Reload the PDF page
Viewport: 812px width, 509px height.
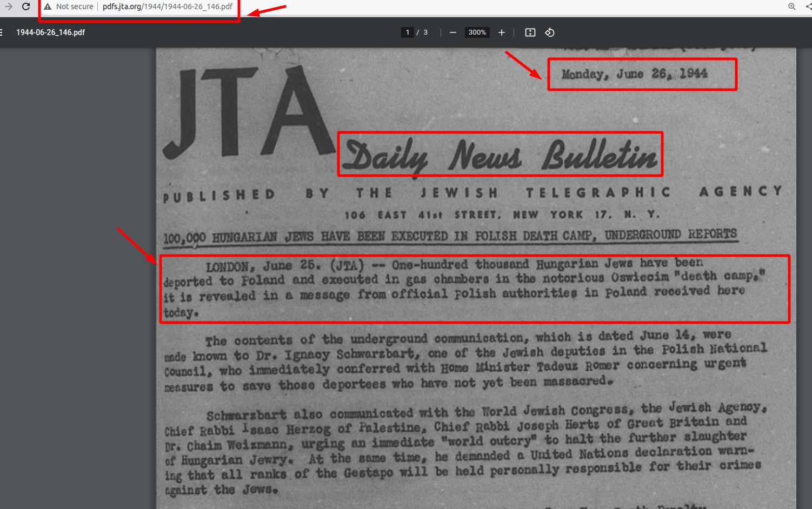point(25,7)
